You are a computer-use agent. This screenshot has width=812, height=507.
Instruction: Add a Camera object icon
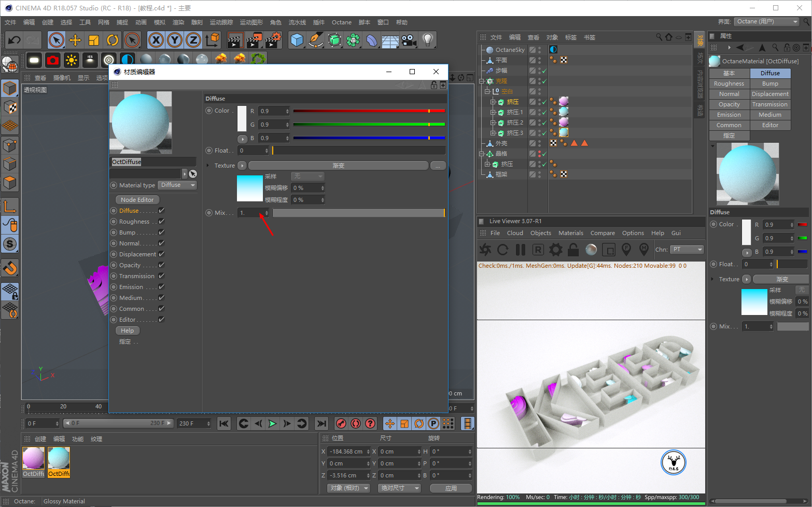pos(409,40)
